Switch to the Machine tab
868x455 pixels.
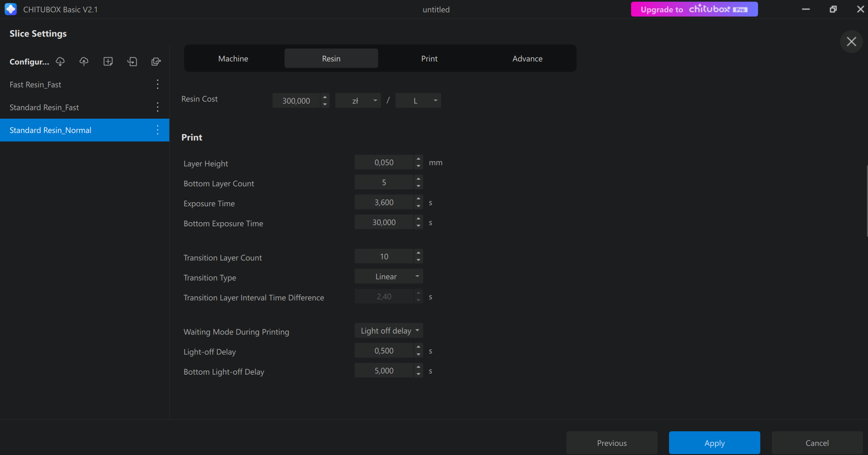[x=233, y=58]
